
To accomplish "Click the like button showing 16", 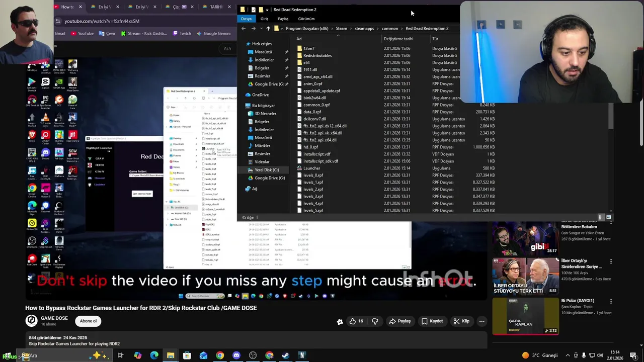I will pos(356,321).
